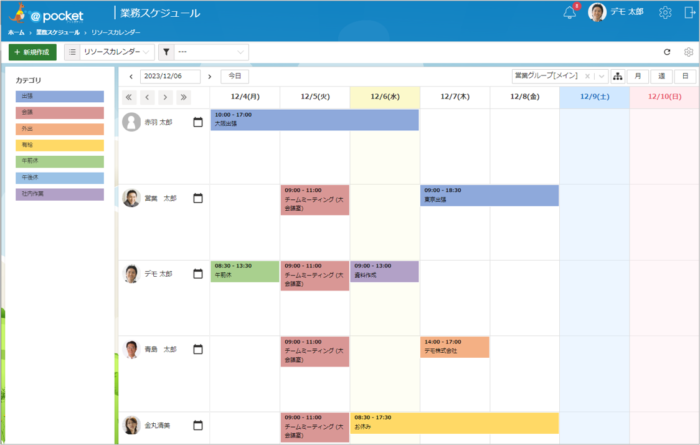Viewport: 700px width, 445px height.
Task: Click the filter funnel icon
Action: click(166, 52)
